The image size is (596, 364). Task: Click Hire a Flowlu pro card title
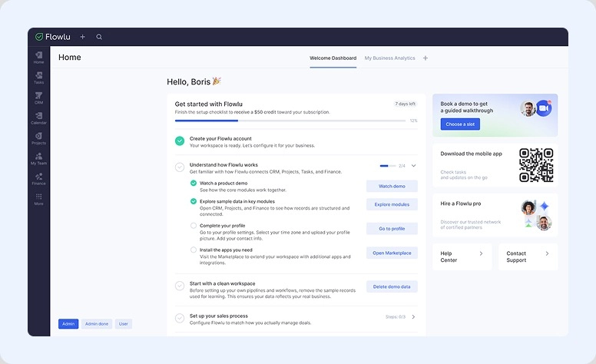(x=461, y=204)
